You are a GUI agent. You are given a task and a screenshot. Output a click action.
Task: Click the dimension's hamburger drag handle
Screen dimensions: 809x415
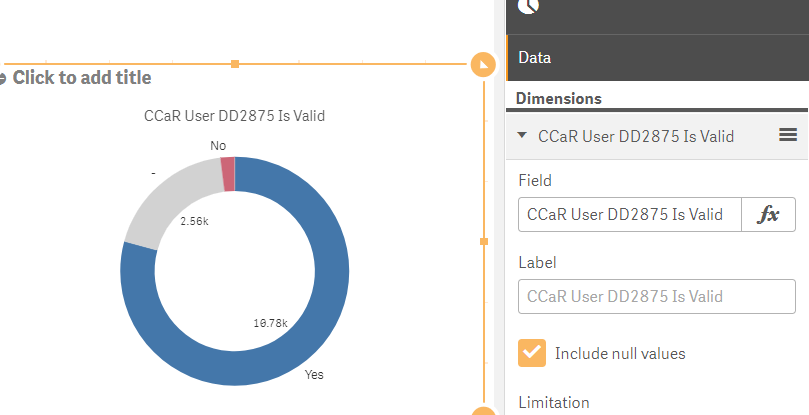pyautogui.click(x=788, y=135)
